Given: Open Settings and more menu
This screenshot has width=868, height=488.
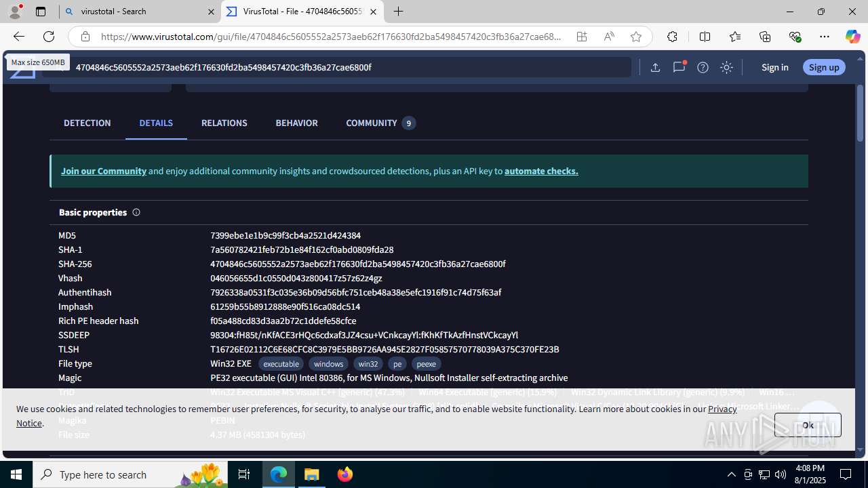Looking at the screenshot, I should click(x=825, y=37).
